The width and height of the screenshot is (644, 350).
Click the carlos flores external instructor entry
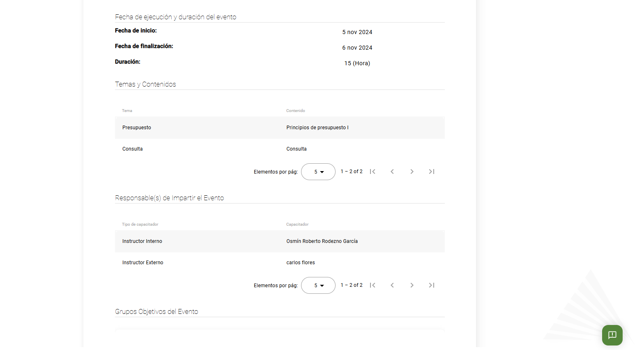coord(301,262)
